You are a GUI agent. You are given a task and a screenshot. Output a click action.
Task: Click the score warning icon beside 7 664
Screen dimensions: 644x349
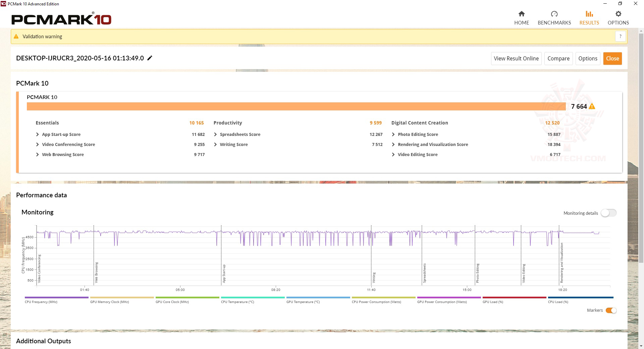592,106
